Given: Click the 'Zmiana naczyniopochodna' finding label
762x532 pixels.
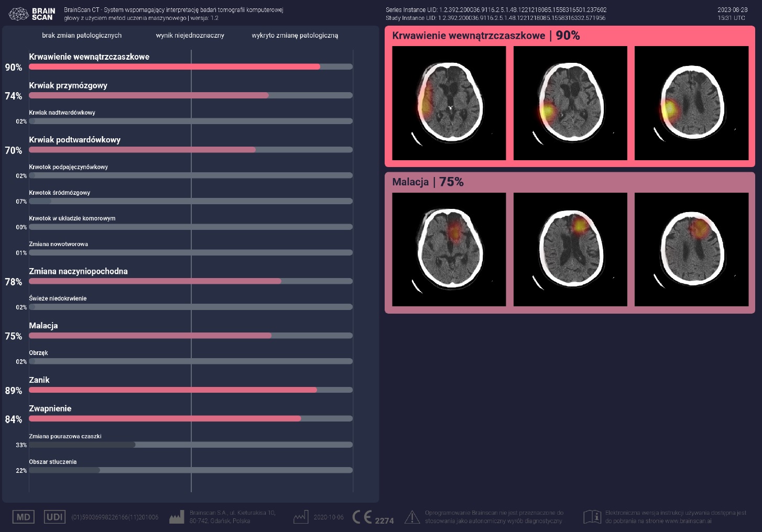Looking at the screenshot, I should (79, 271).
